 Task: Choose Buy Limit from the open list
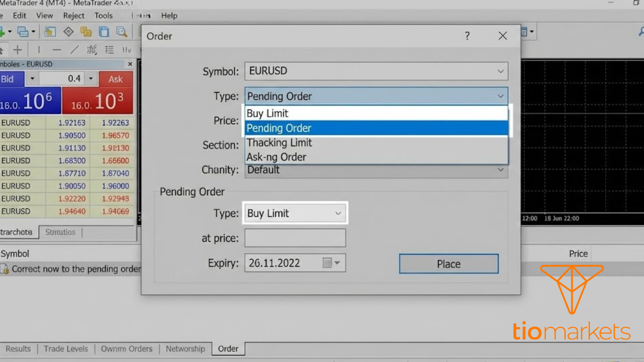point(267,113)
